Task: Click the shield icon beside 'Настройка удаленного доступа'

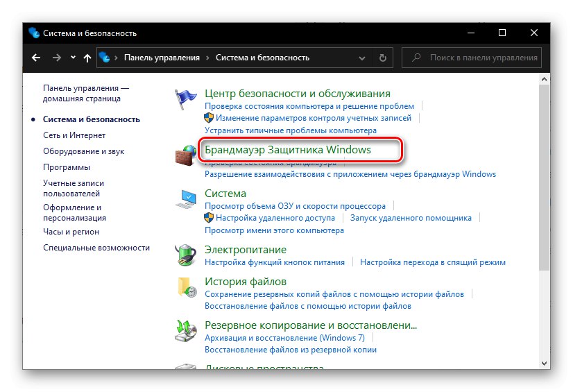Action: 209,218
